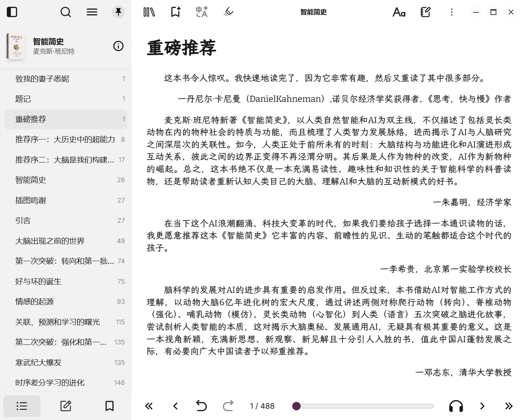Screen dimensions: 526x420
Task: Switch to the bookmarks tab
Action: pyautogui.click(x=109, y=406)
